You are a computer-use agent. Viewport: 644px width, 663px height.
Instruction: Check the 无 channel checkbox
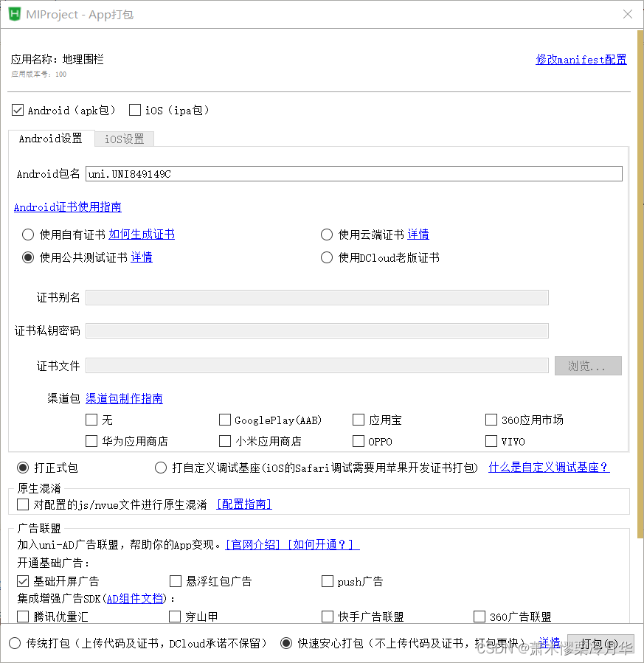pos(91,420)
